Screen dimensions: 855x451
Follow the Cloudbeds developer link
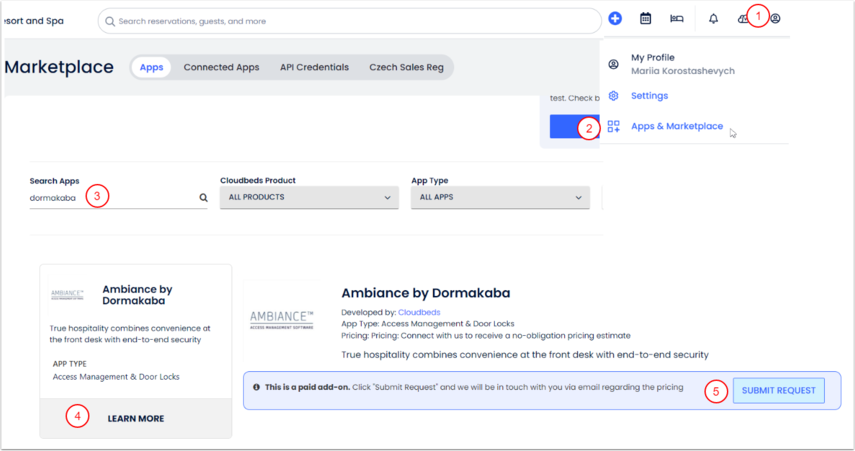(x=420, y=312)
